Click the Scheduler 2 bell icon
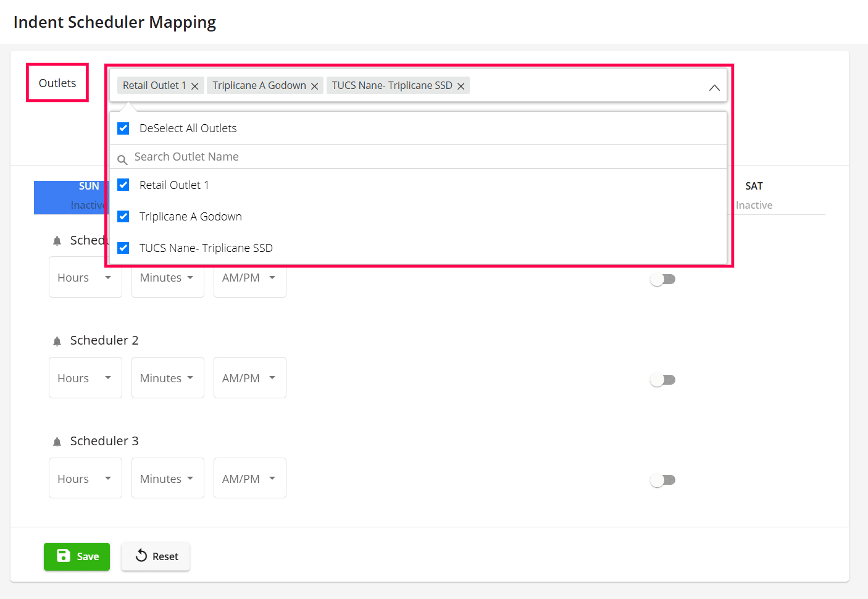868x599 pixels. [57, 341]
